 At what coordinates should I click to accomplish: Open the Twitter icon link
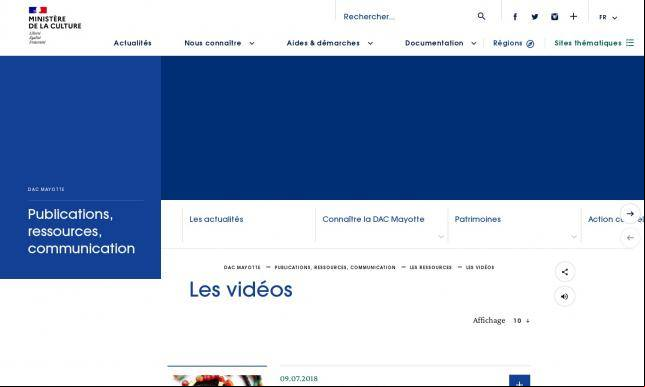coord(534,17)
